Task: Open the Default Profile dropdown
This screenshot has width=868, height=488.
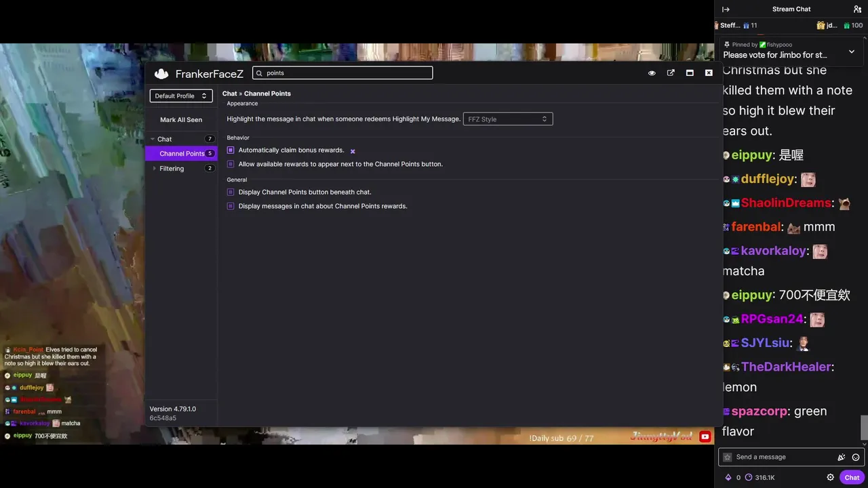Action: [x=181, y=96]
